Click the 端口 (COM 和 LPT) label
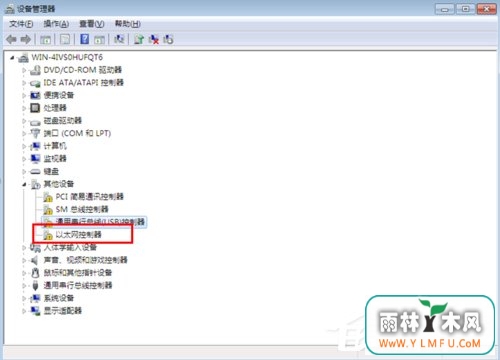 click(x=77, y=133)
